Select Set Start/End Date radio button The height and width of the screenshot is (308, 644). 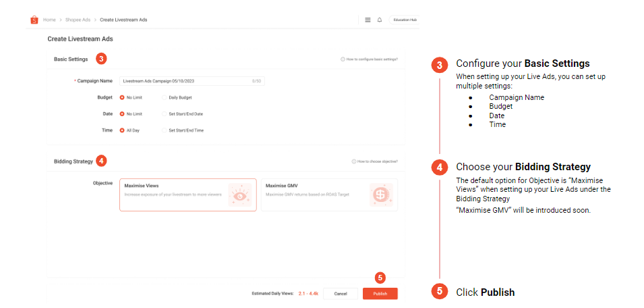(165, 114)
